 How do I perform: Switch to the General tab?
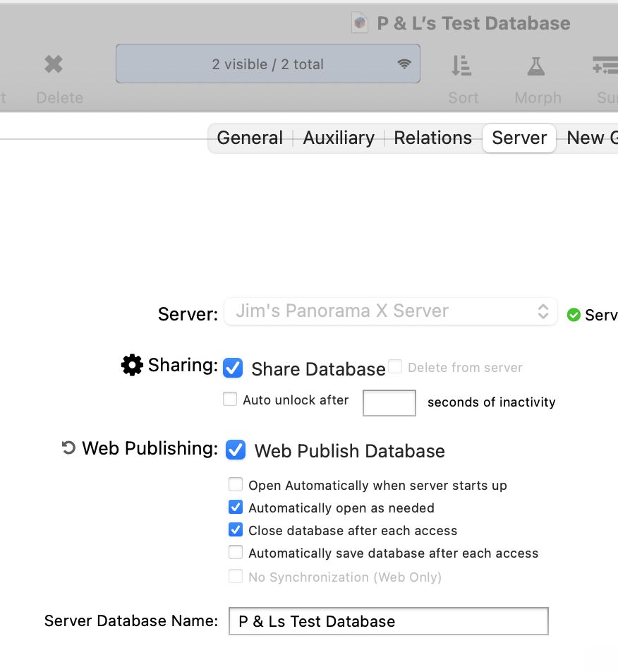(250, 138)
